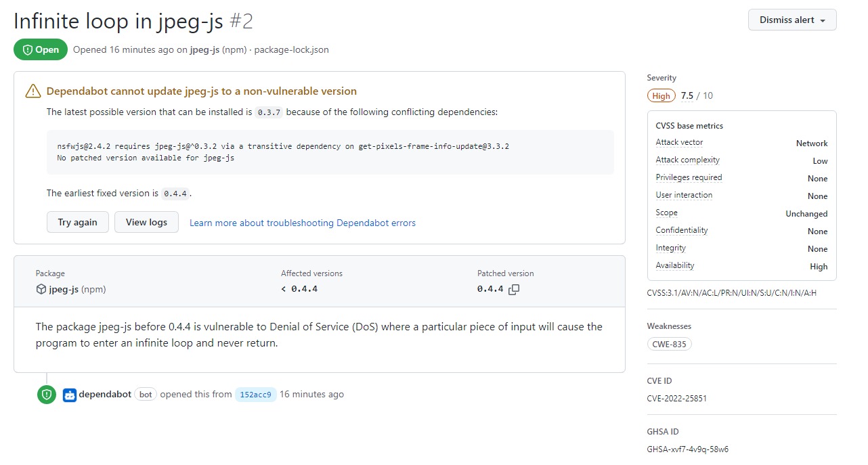Click the Attack vector metric link
This screenshot has width=868, height=465.
679,142
